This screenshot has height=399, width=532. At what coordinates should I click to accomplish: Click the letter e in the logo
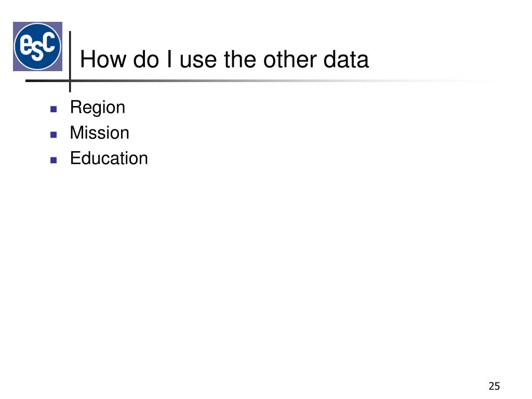click(26, 45)
